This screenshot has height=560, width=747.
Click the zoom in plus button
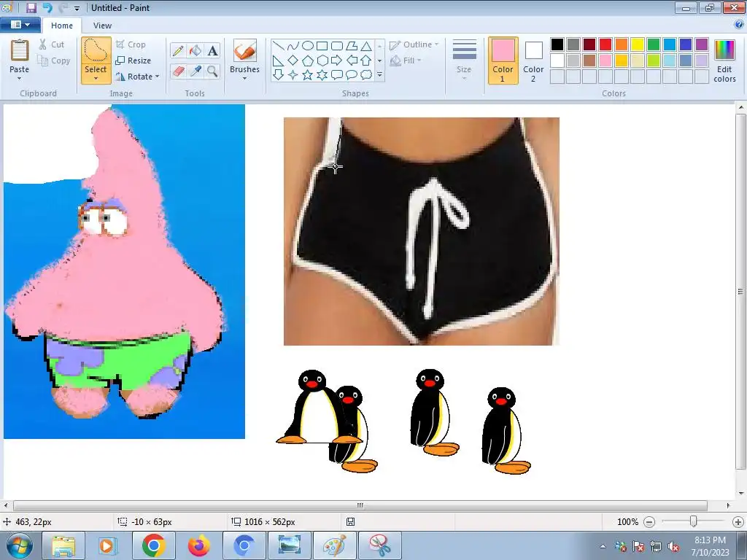[738, 522]
